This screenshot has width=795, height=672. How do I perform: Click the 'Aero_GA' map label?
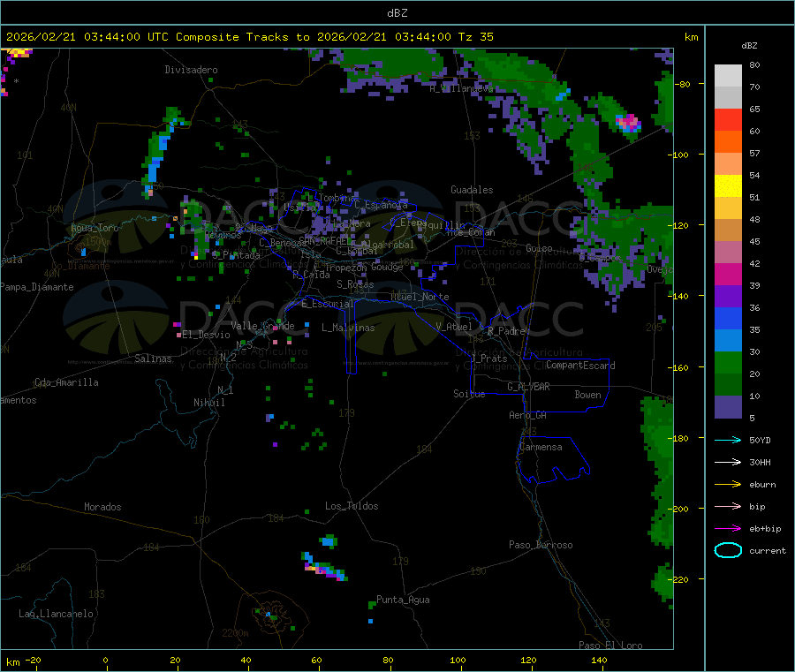(x=527, y=415)
